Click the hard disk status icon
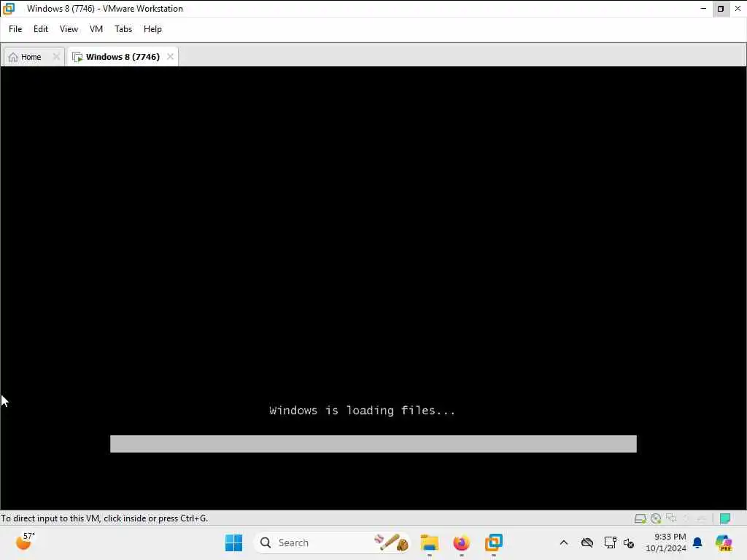Screen dimensions: 747x560 coord(640,518)
